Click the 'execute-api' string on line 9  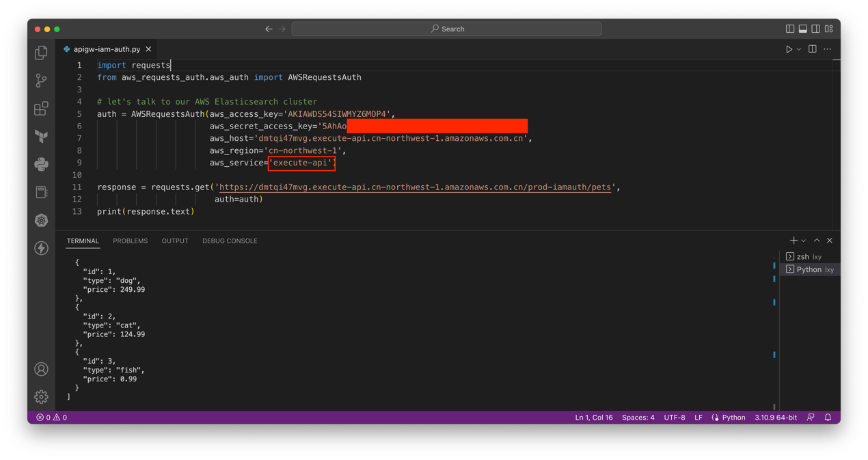point(301,163)
